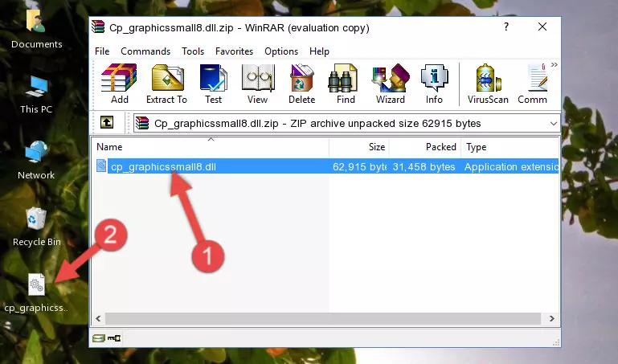Image resolution: width=618 pixels, height=364 pixels.
Task: Click the Delete toolbar icon
Action: pos(302,84)
